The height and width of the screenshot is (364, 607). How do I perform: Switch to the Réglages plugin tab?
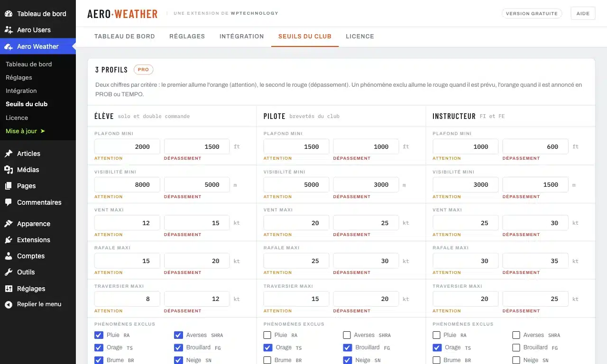click(187, 36)
